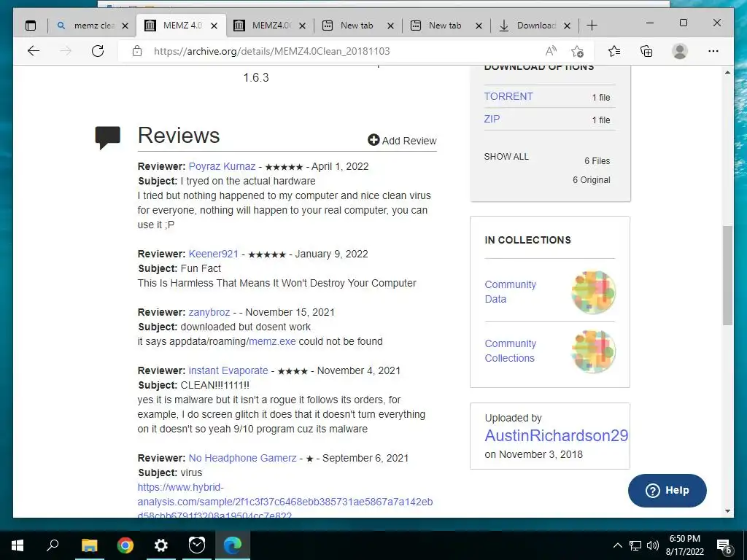Open uploader AustinRichardson29 profile
This screenshot has height=560, width=747.
(x=557, y=436)
